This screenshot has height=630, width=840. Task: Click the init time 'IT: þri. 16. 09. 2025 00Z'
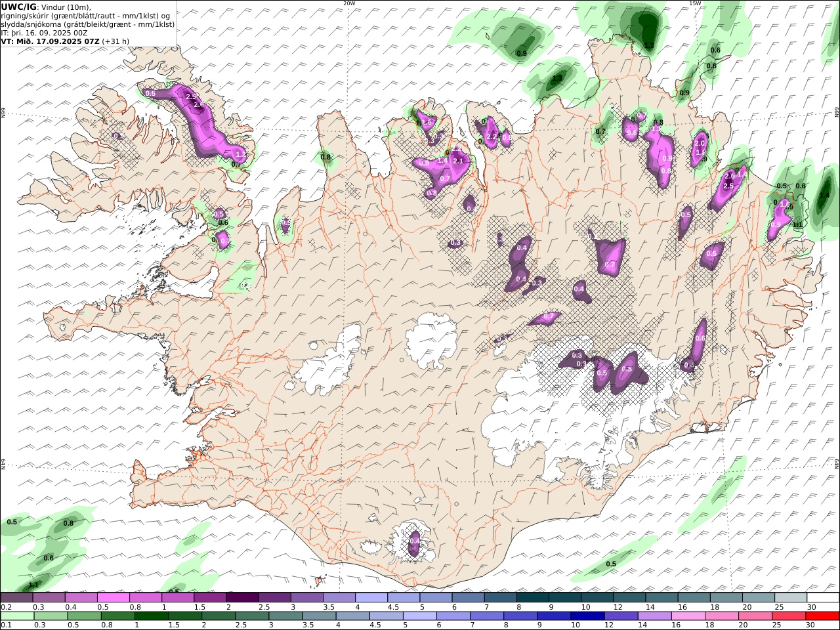[x=45, y=32]
